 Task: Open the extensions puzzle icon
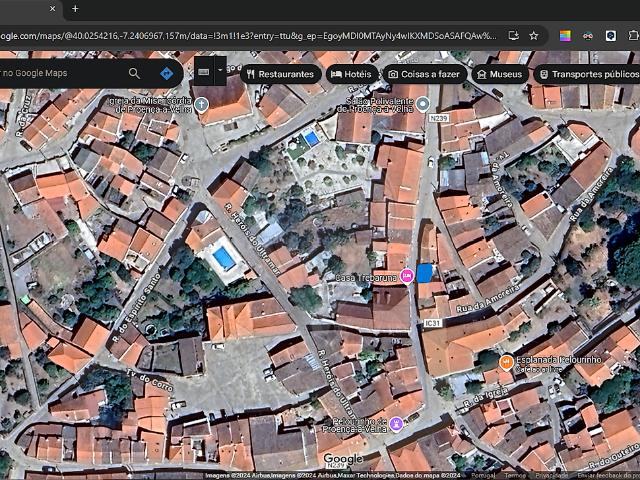tap(633, 36)
